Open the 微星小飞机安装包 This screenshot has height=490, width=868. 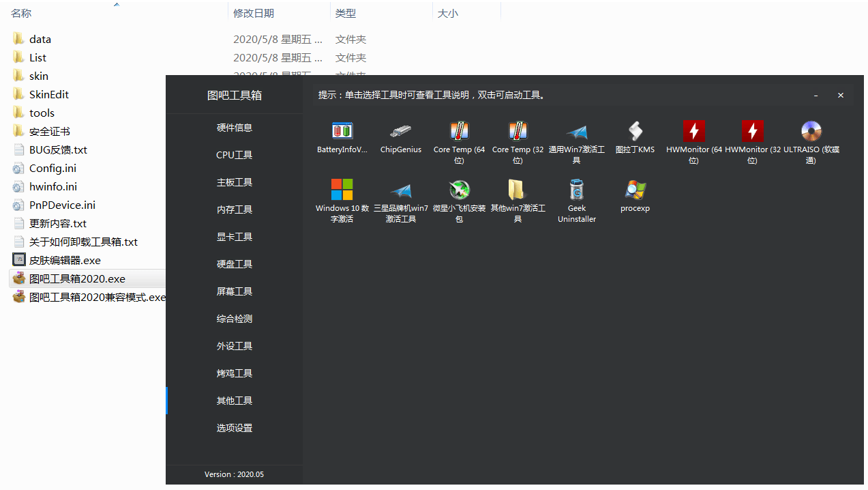(x=459, y=198)
